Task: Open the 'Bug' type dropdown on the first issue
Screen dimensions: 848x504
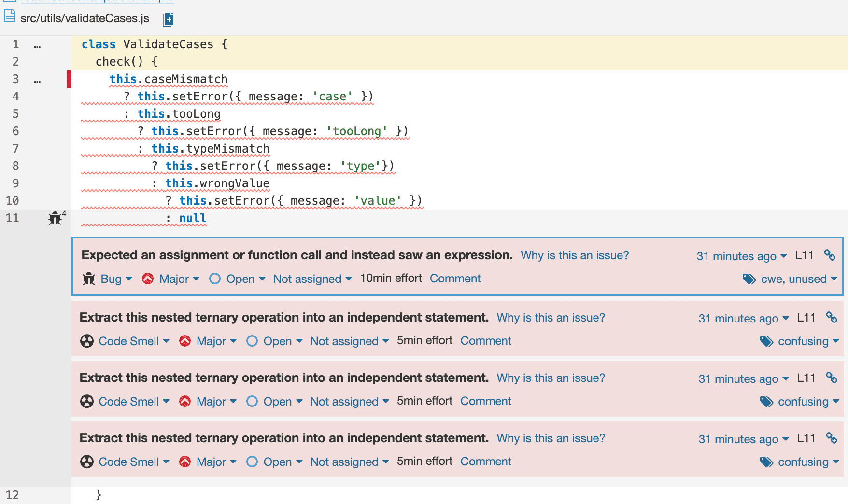Action: 112,279
